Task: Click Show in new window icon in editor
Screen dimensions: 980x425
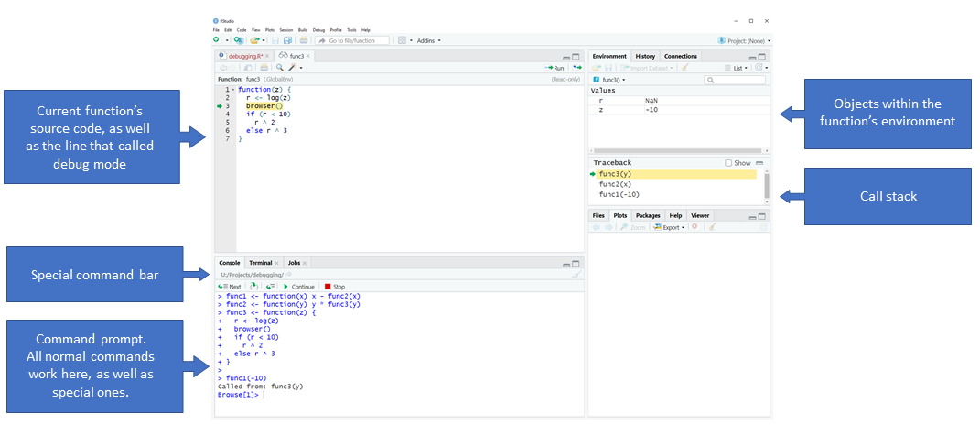Action: pos(247,68)
